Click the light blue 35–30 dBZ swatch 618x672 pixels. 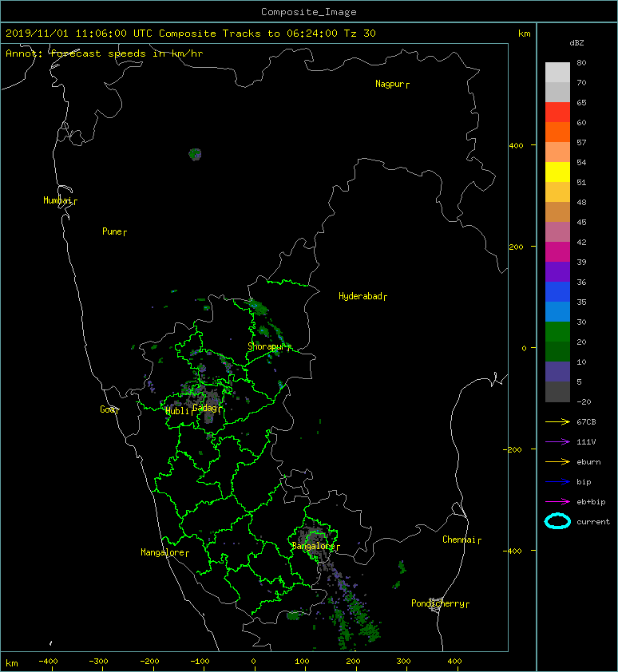pyautogui.click(x=557, y=311)
